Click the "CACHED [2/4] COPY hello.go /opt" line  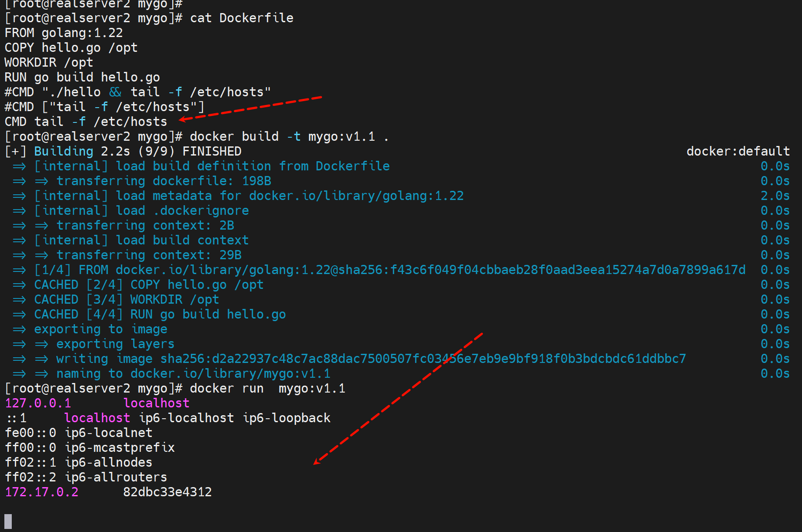point(149,285)
